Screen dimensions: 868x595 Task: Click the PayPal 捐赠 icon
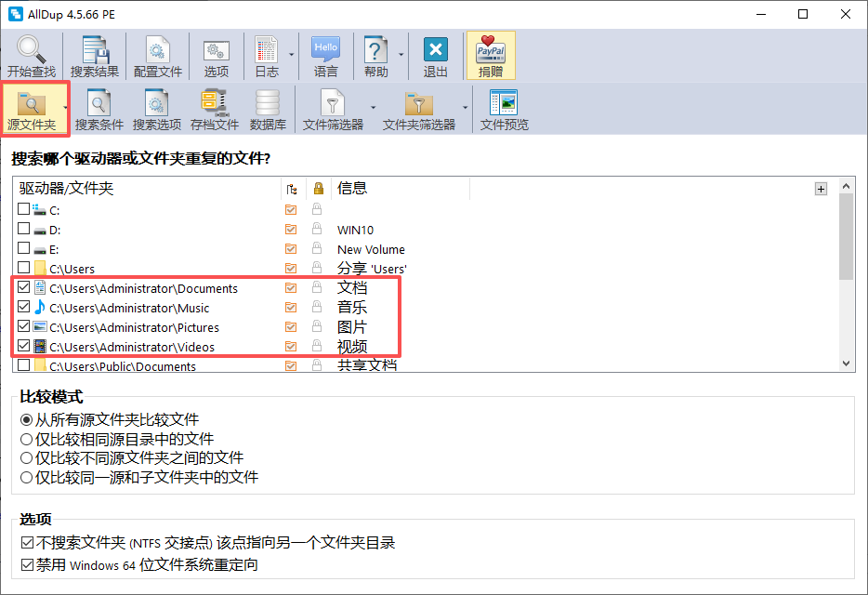tap(491, 56)
